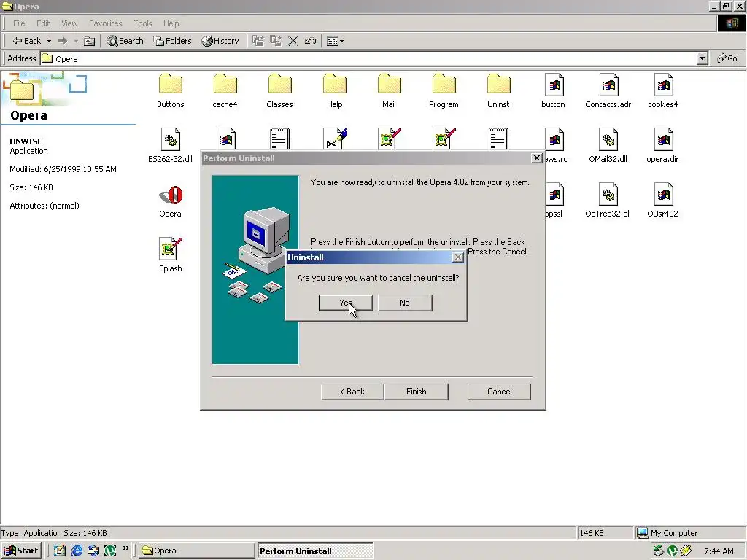747x560 pixels.
Task: Show the Folders tree pane
Action: [172, 41]
